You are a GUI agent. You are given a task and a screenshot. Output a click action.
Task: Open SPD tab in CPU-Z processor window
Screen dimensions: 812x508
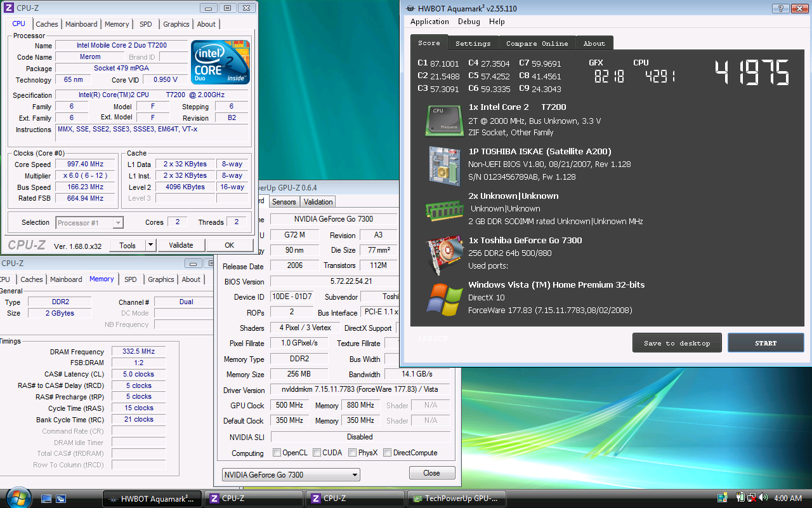point(146,24)
